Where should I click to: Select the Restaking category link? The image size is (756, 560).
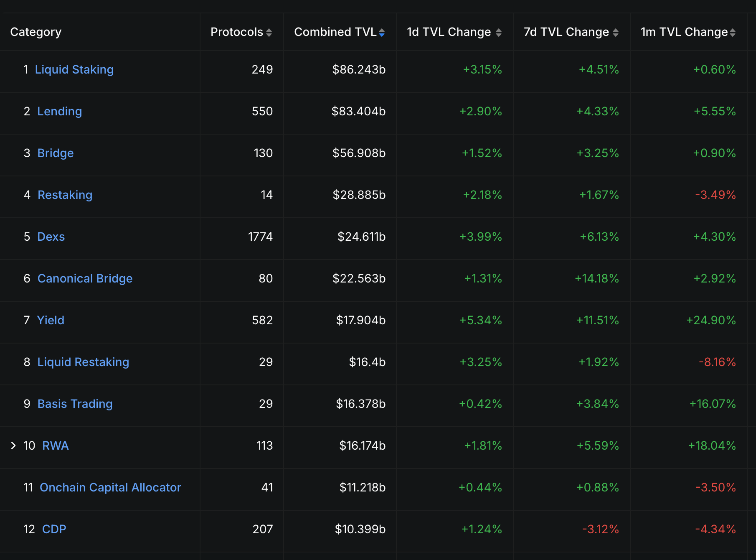[65, 195]
